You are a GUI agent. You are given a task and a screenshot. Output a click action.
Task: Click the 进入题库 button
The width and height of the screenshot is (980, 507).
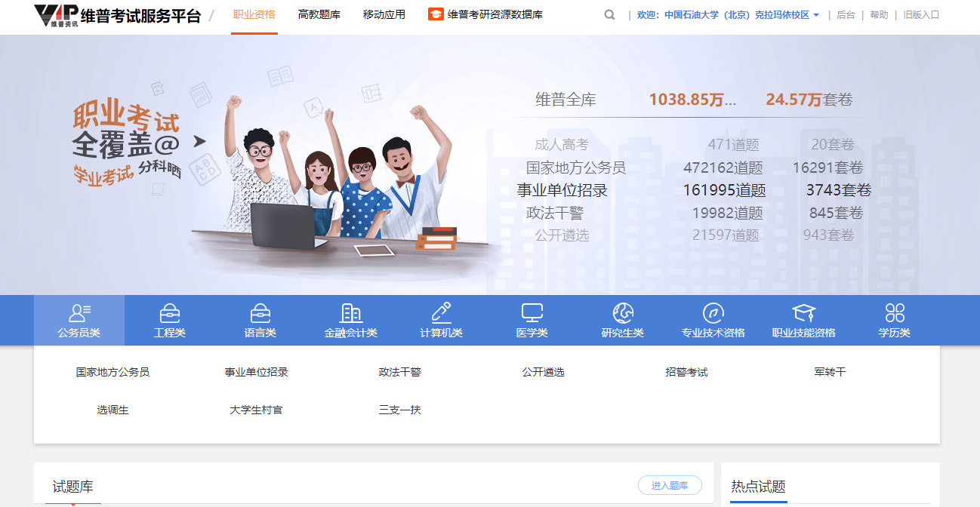pos(670,485)
